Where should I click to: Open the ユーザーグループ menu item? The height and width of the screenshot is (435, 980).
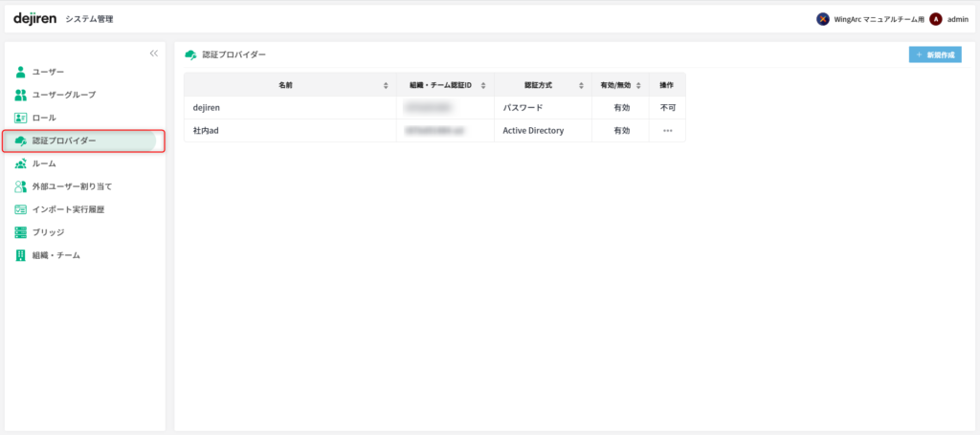[x=64, y=95]
